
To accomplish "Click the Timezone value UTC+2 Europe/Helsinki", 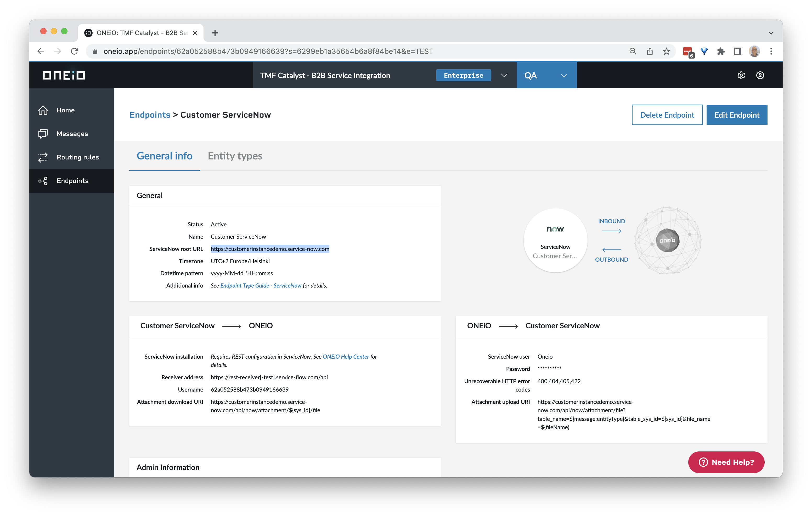I will 240,261.
